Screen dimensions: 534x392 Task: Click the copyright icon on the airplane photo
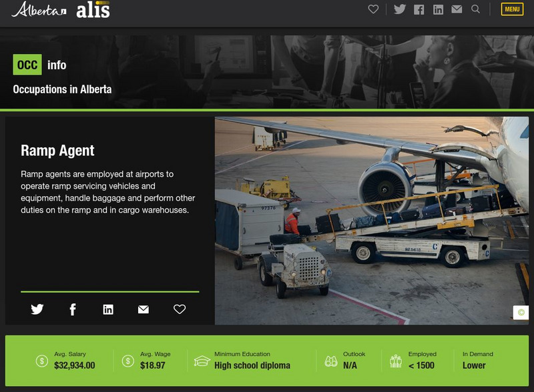click(x=520, y=313)
